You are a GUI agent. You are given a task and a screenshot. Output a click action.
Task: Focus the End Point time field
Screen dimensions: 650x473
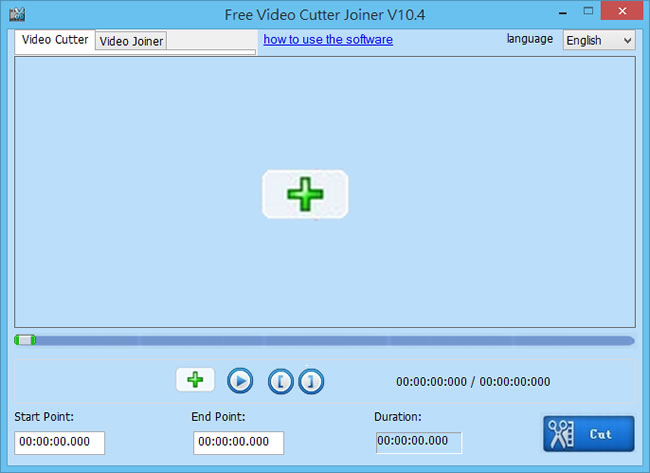click(x=238, y=442)
